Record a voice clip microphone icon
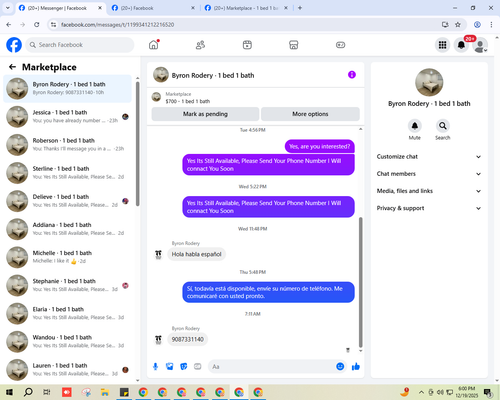Viewport: 500px width, 400px height. click(155, 367)
